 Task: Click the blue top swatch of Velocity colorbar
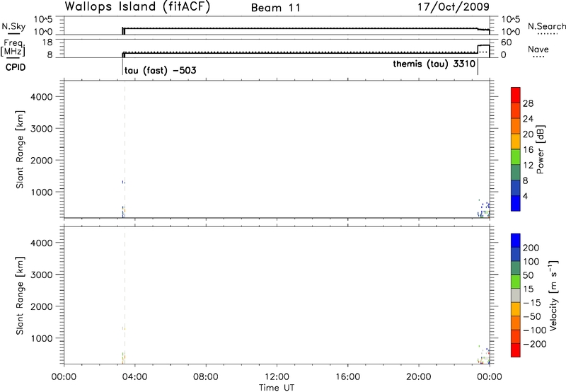(516, 241)
